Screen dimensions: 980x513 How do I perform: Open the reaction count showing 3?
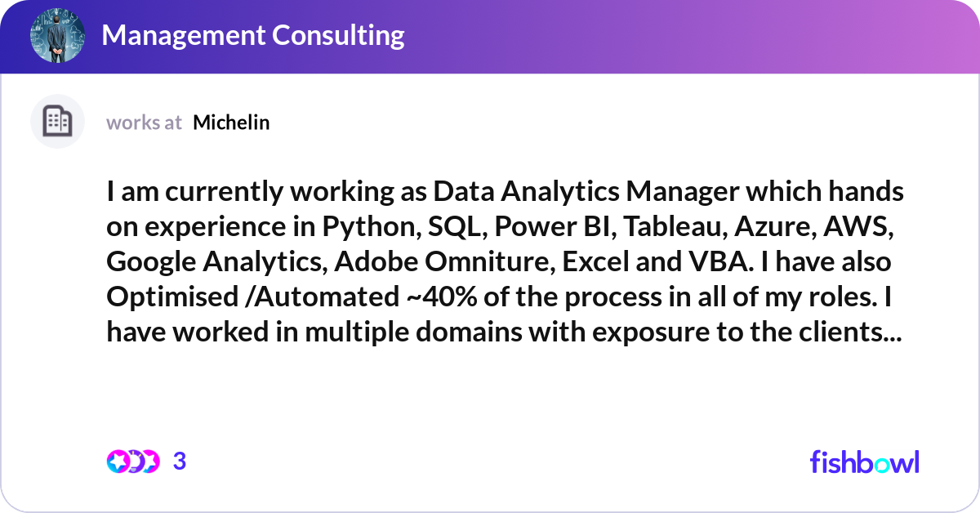click(180, 462)
